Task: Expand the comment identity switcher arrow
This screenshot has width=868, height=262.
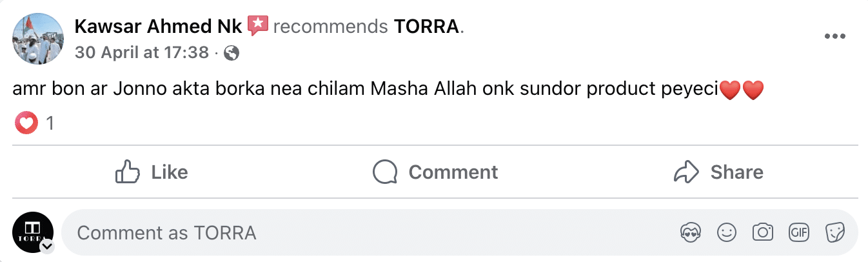Action: pyautogui.click(x=47, y=247)
